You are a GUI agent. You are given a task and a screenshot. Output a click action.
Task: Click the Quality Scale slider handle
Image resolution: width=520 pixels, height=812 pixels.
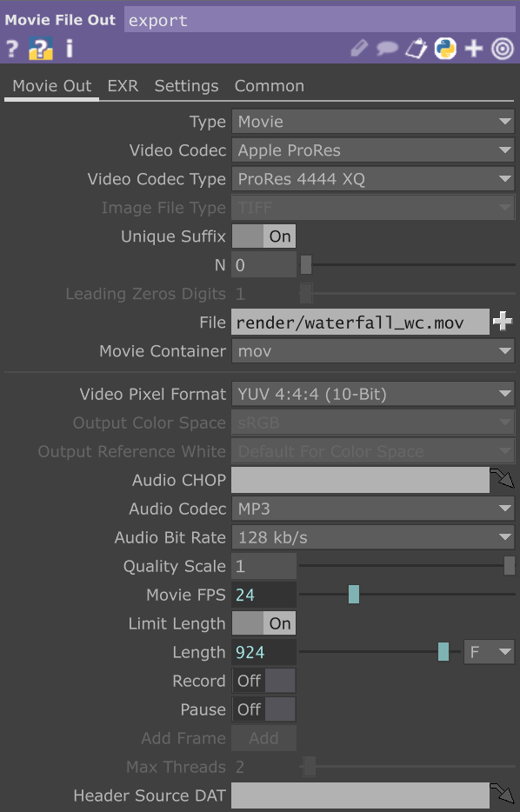tap(510, 566)
